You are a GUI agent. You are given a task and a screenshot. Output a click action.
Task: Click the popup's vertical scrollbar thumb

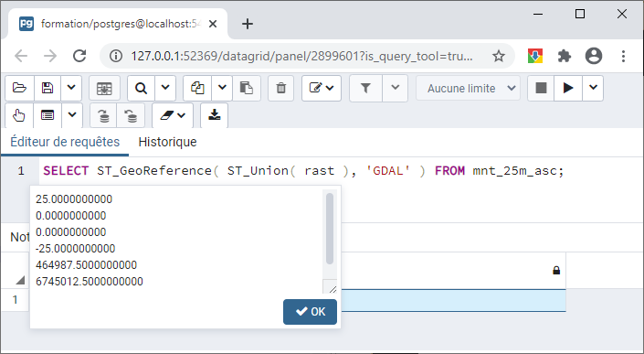[330, 229]
